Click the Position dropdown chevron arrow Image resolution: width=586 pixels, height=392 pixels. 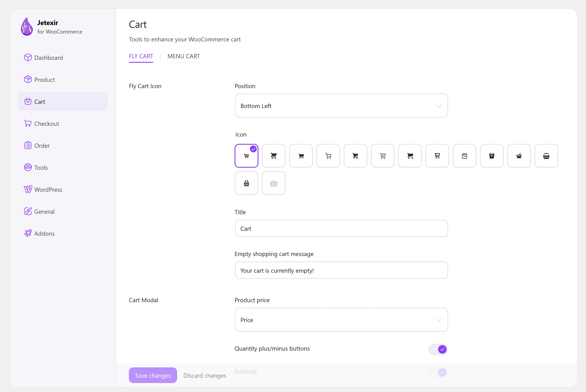click(439, 106)
